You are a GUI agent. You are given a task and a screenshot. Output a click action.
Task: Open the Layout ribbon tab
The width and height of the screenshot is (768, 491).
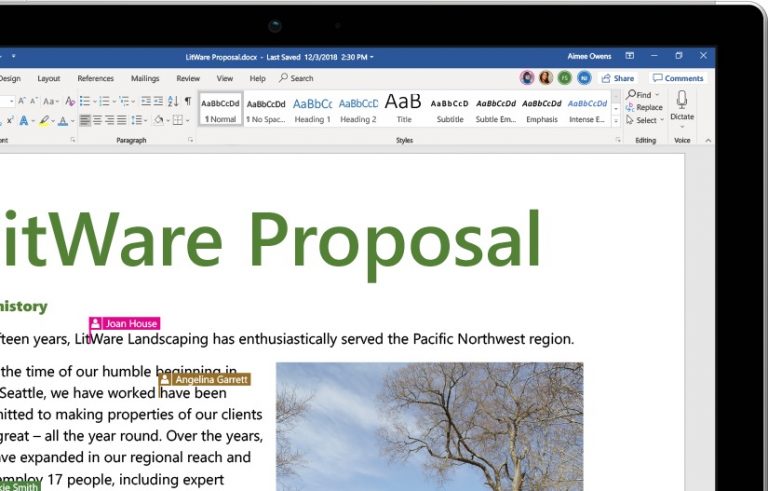pos(48,78)
